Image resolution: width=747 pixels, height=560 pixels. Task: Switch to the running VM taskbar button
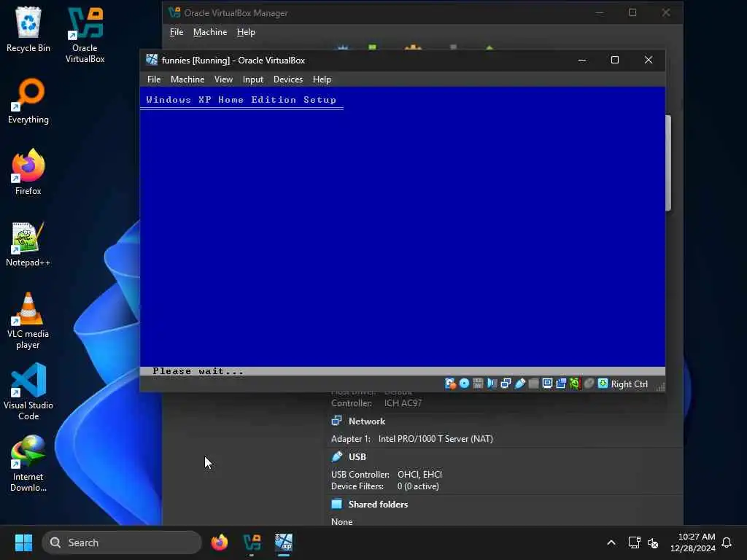click(x=284, y=542)
